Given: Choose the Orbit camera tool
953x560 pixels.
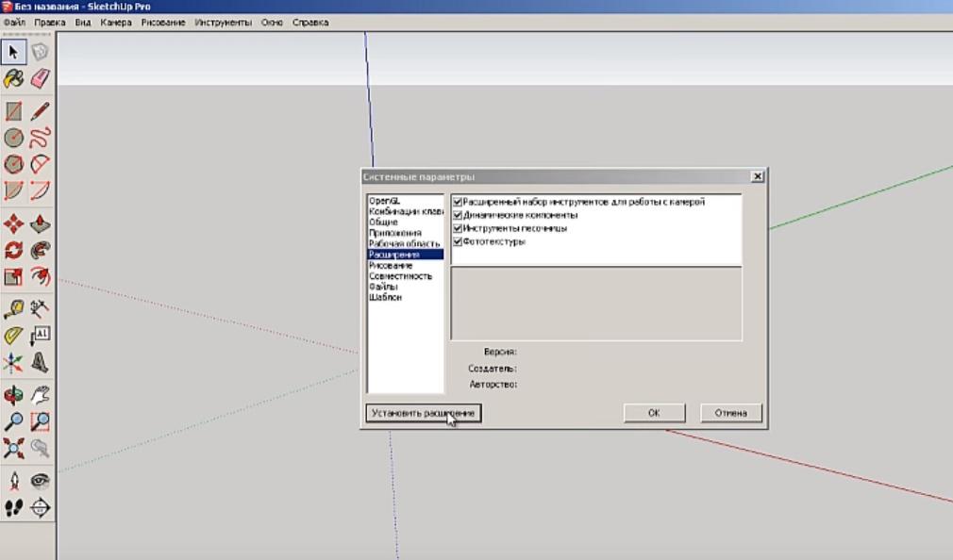Looking at the screenshot, I should pyautogui.click(x=14, y=396).
